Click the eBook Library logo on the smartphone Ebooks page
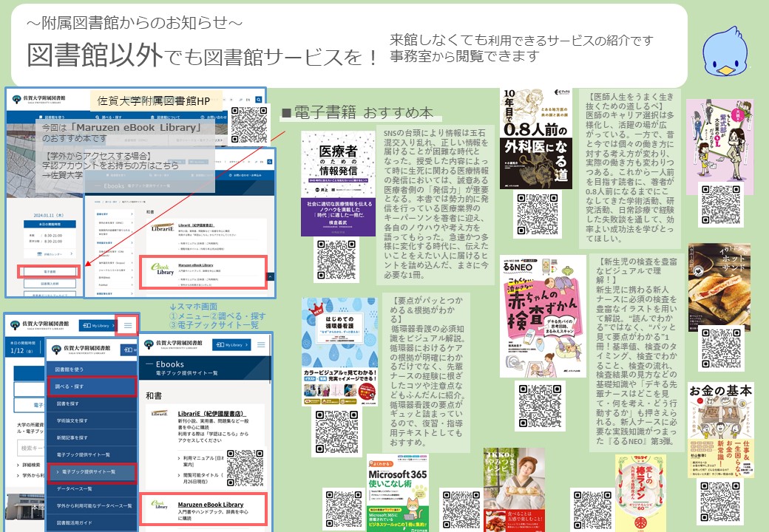The image size is (769, 532). tap(159, 505)
